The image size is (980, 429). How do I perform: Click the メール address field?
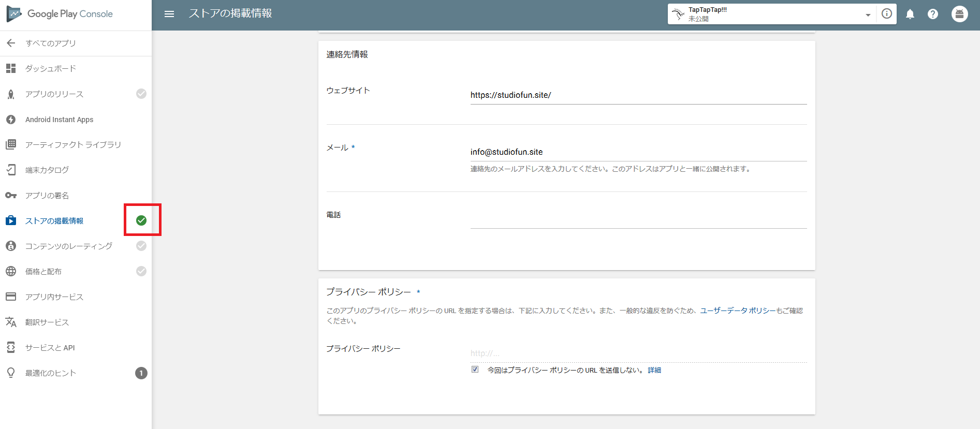(x=638, y=152)
